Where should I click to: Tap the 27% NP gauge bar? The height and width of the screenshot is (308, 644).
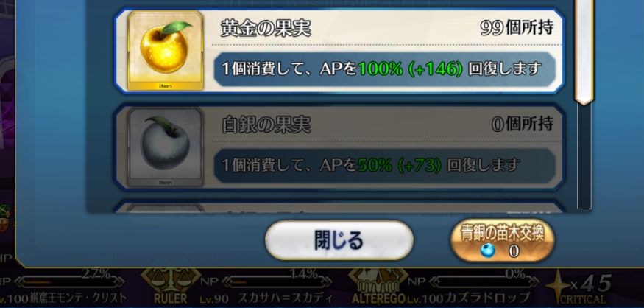pos(71,281)
